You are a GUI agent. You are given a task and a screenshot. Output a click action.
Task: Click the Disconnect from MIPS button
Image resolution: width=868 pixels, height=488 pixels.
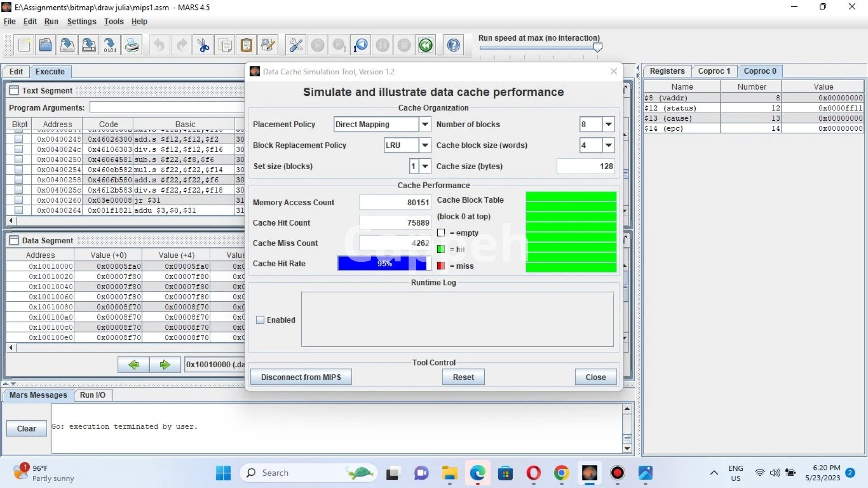pyautogui.click(x=301, y=377)
